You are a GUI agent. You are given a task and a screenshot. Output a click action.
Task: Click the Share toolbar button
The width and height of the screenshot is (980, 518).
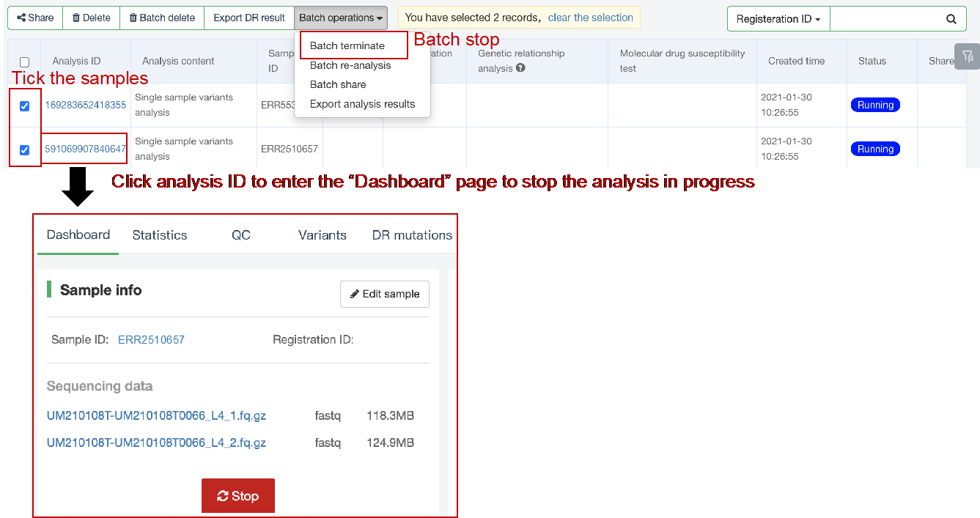click(x=35, y=18)
